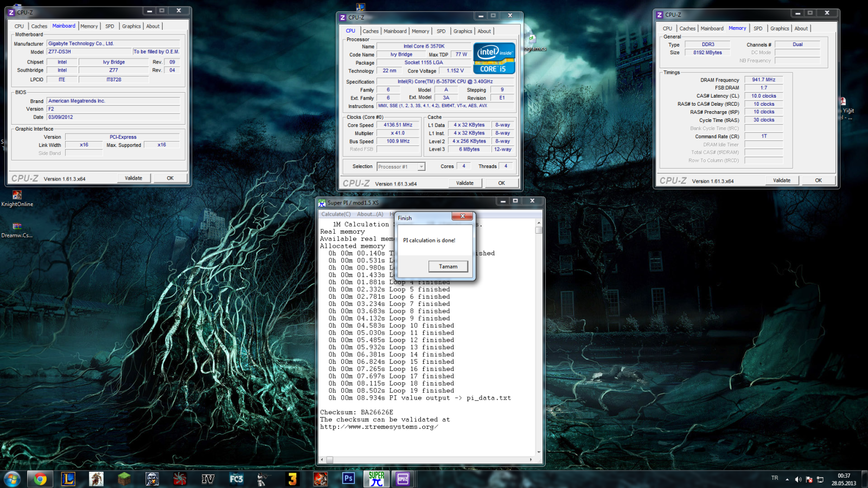The height and width of the screenshot is (488, 868).
Task: Open Photoshop from the taskbar
Action: point(348,479)
